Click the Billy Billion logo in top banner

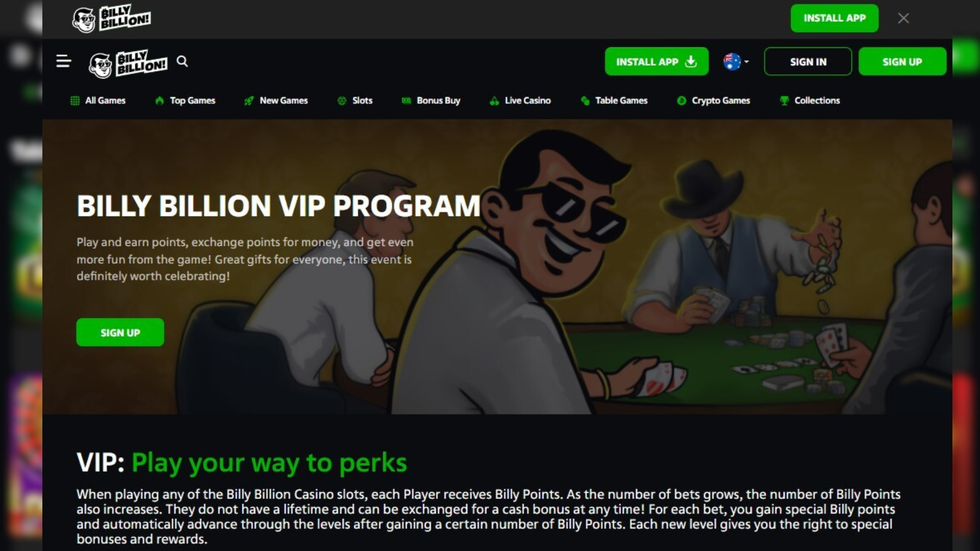click(111, 19)
